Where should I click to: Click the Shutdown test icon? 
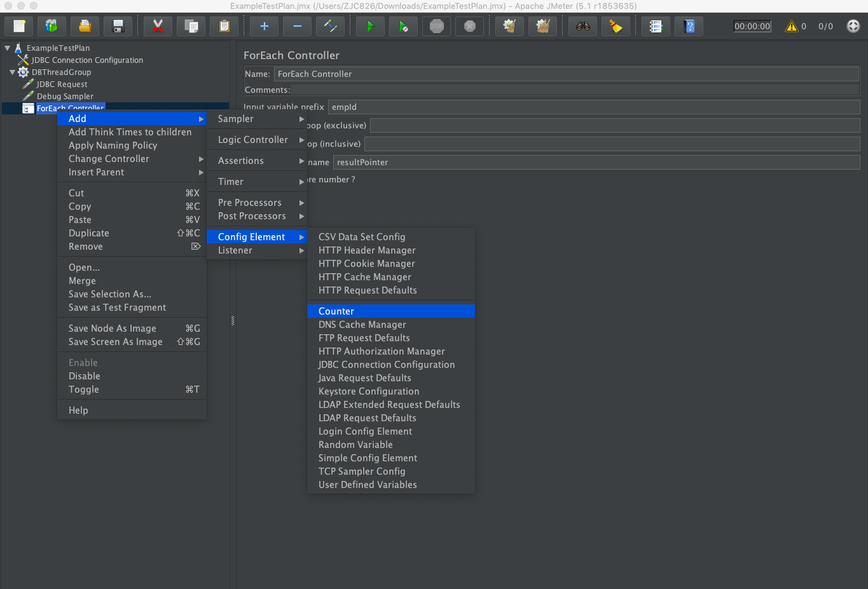tap(469, 26)
